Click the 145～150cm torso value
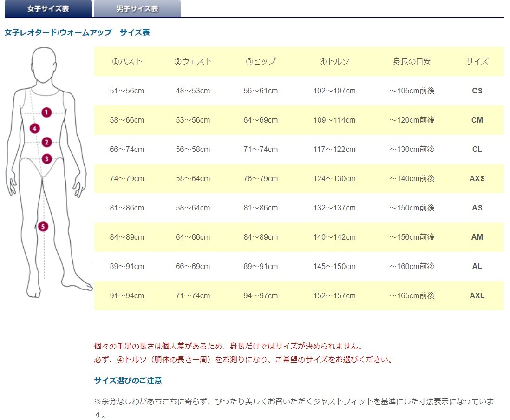This screenshot has height=420, width=510. [334, 266]
